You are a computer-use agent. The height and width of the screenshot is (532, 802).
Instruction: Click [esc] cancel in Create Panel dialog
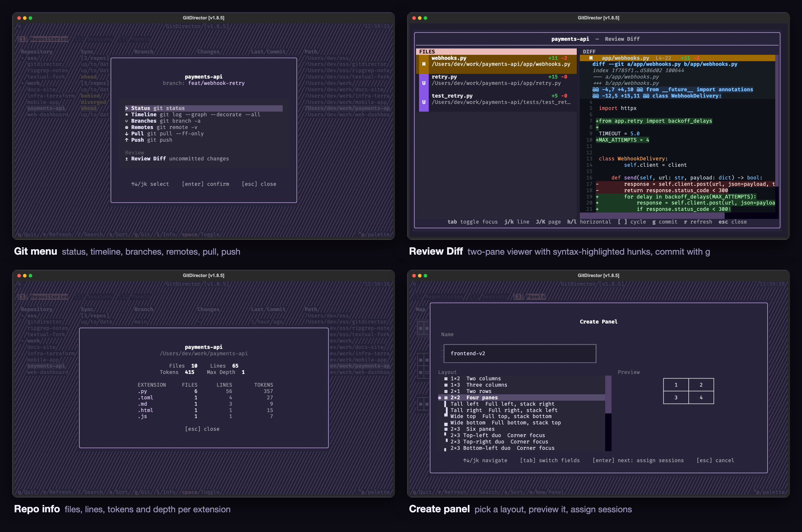(x=715, y=460)
